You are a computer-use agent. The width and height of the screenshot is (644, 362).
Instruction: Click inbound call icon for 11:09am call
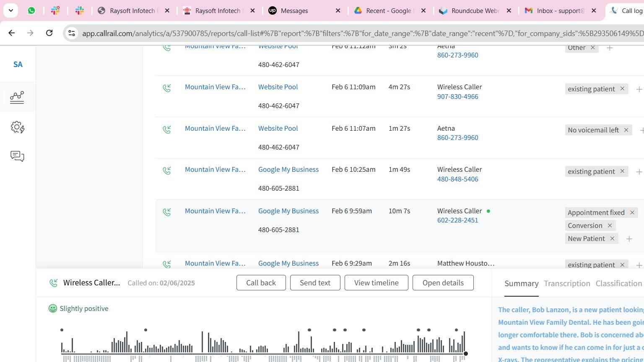point(167,88)
